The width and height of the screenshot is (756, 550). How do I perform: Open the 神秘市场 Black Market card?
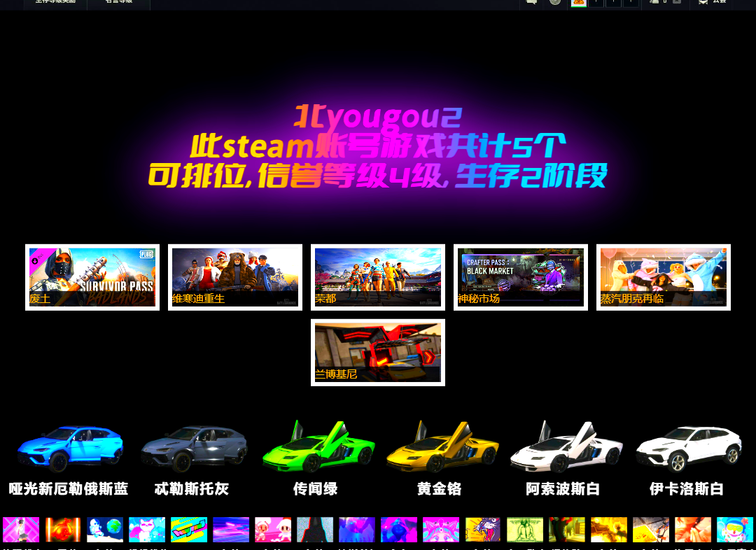pyautogui.click(x=520, y=277)
